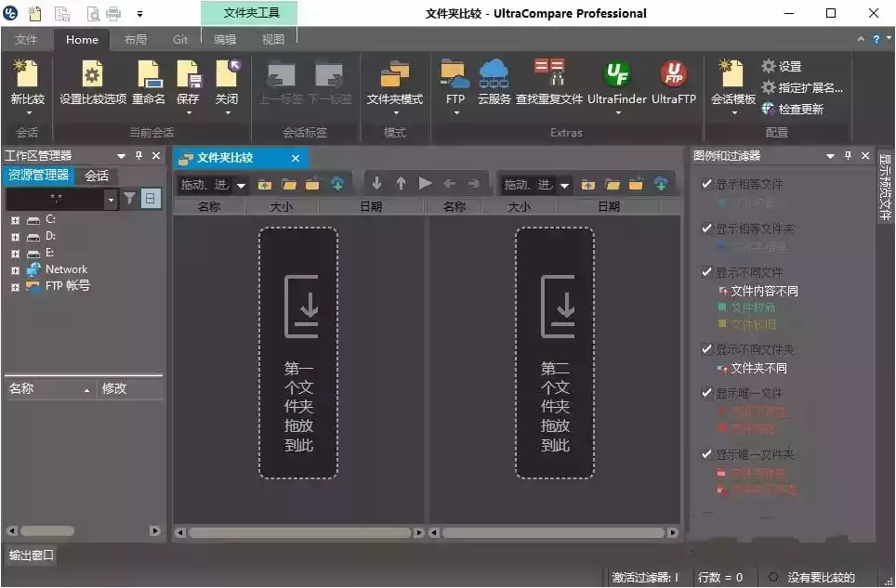Screen dimensions: 896x588
Task: Toggle 显示唯一文件夹 checkbox
Action: click(707, 454)
